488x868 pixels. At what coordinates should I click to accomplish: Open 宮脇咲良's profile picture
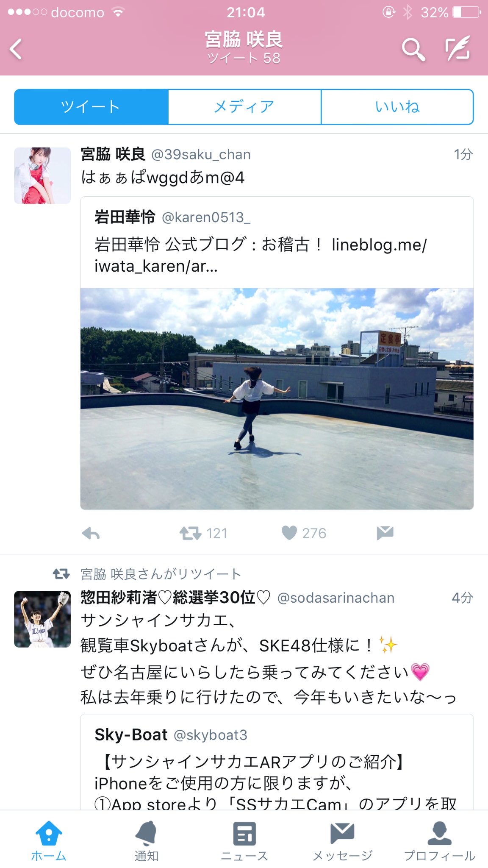pyautogui.click(x=42, y=175)
